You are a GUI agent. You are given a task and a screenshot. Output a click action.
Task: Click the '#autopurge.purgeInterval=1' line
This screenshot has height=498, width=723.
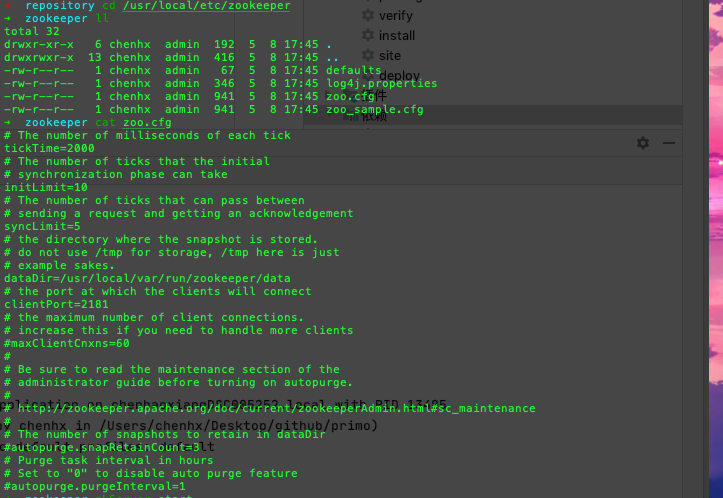(x=95, y=486)
